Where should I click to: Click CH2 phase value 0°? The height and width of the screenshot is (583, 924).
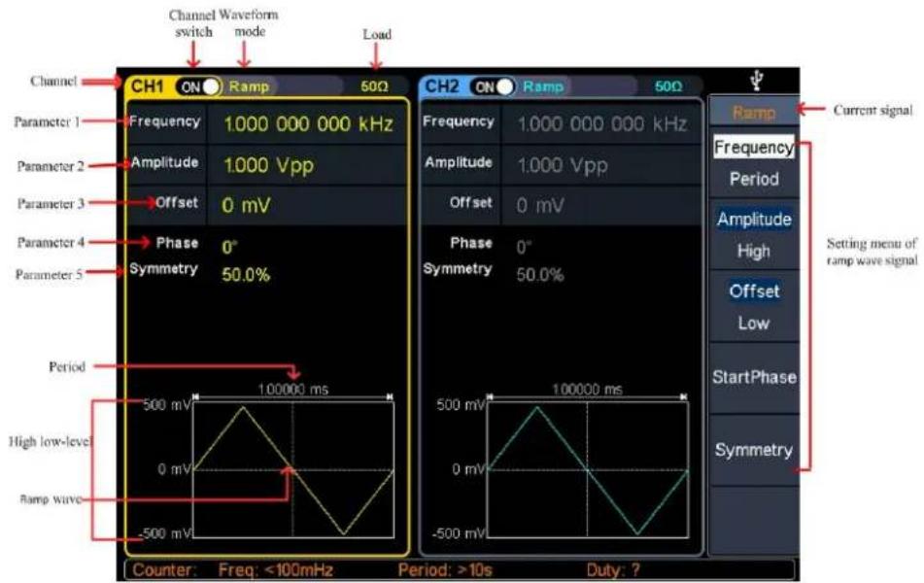[524, 247]
